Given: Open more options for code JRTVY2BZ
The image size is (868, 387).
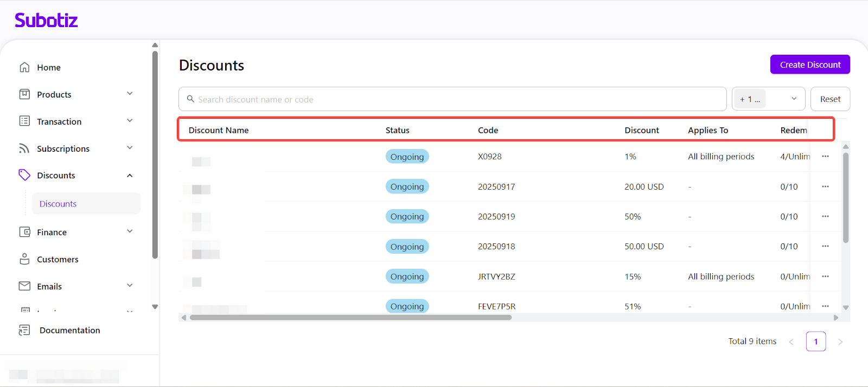Looking at the screenshot, I should (x=825, y=276).
